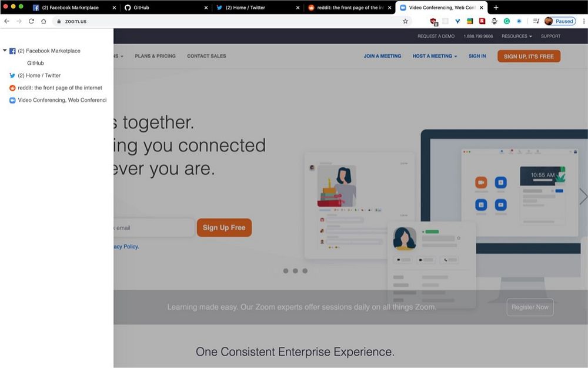Click phone number 1.888.799.9666
Viewport: 588px width, 368px height.
click(x=478, y=37)
